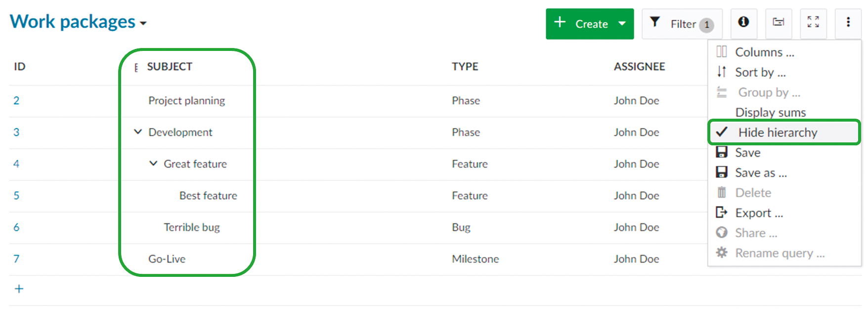868x309 pixels.
Task: Toggle Display sums option
Action: pyautogui.click(x=770, y=113)
